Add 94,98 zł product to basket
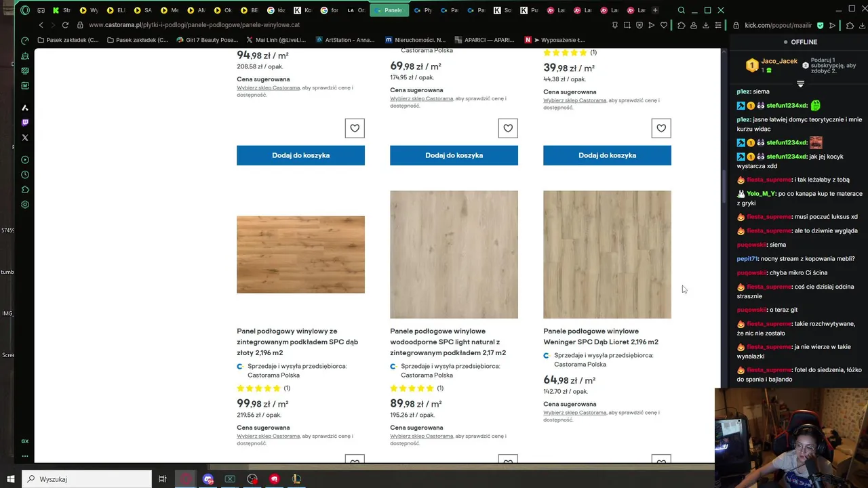This screenshot has width=868, height=488. 300,155
